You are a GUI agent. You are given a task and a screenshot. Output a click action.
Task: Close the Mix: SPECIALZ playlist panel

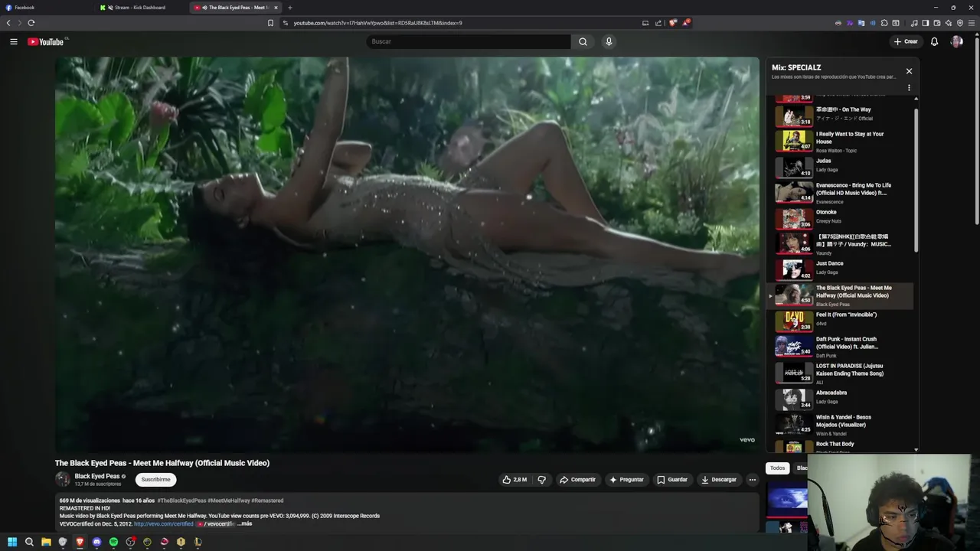(909, 71)
